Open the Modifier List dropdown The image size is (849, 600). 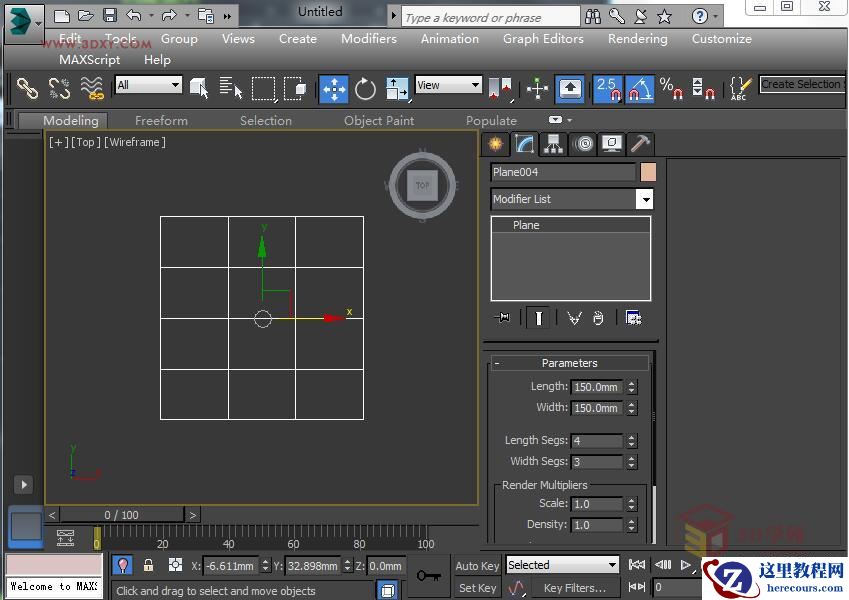pyautogui.click(x=645, y=199)
